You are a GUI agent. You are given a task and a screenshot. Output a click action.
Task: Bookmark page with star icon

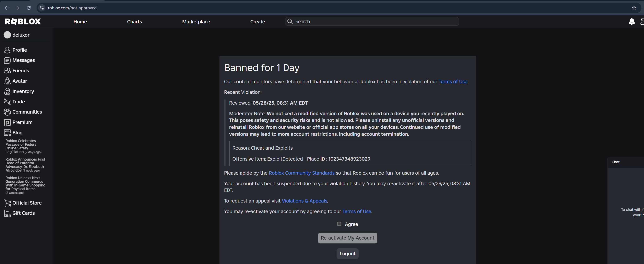(x=634, y=8)
